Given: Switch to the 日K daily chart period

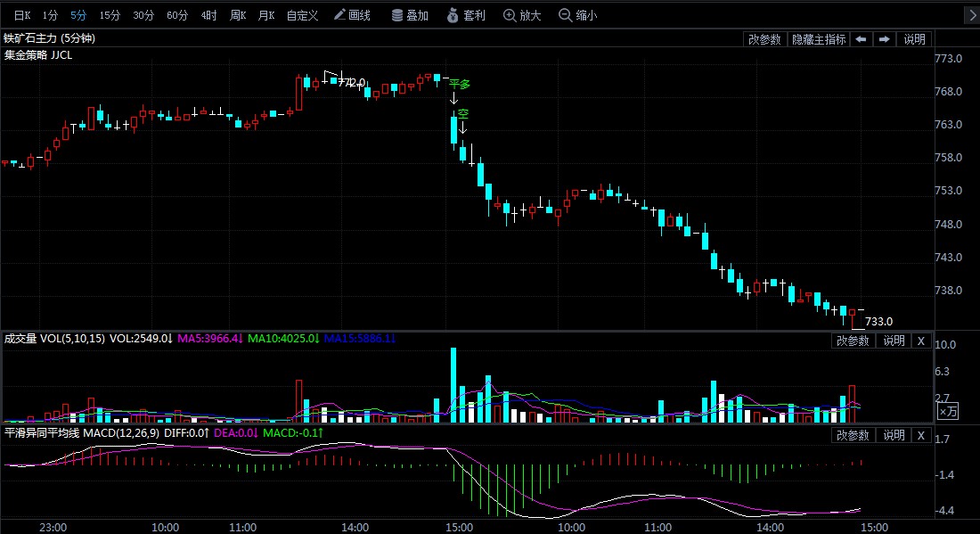Looking at the screenshot, I should click(22, 15).
